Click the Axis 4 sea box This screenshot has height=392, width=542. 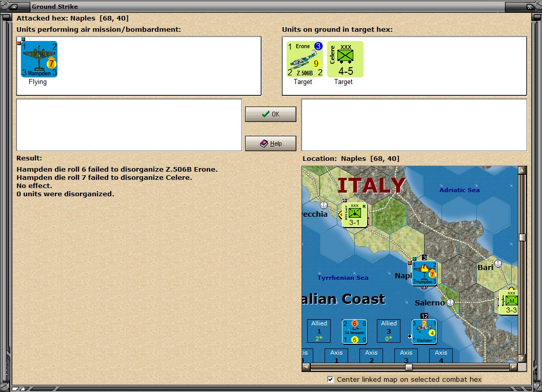441,356
